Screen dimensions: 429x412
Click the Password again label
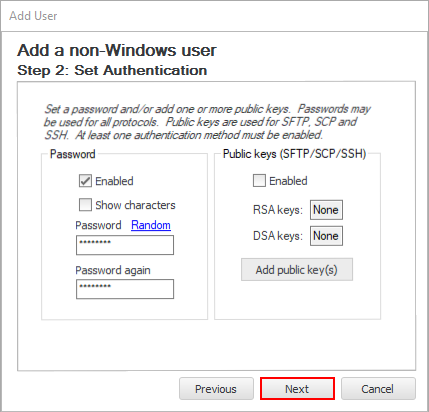pyautogui.click(x=113, y=270)
